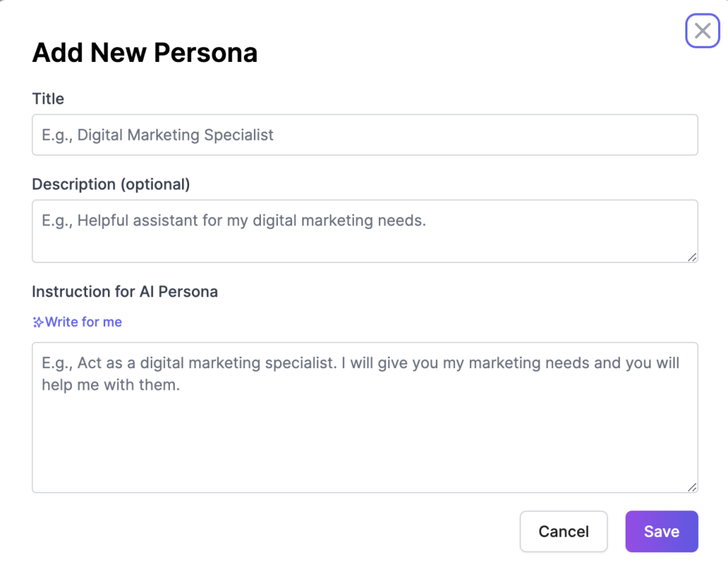Click the sparkle icon beside Write for me
Image resolution: width=728 pixels, height=583 pixels.
coord(38,322)
